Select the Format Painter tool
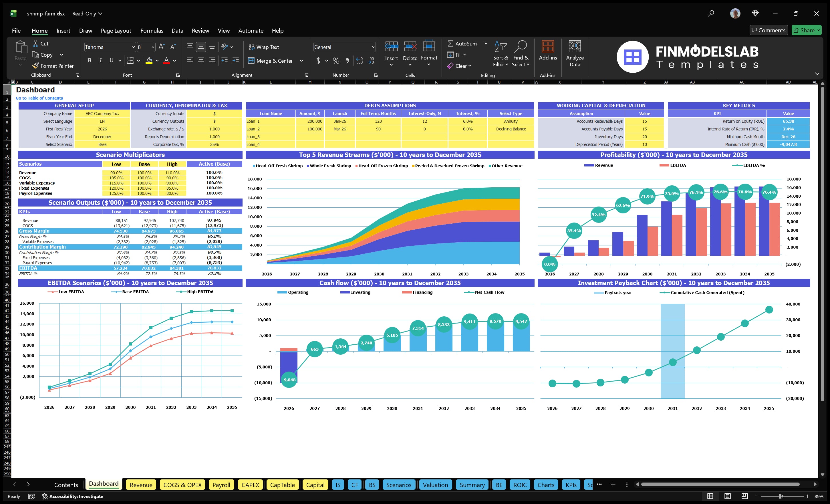The width and height of the screenshot is (830, 504). coord(53,66)
